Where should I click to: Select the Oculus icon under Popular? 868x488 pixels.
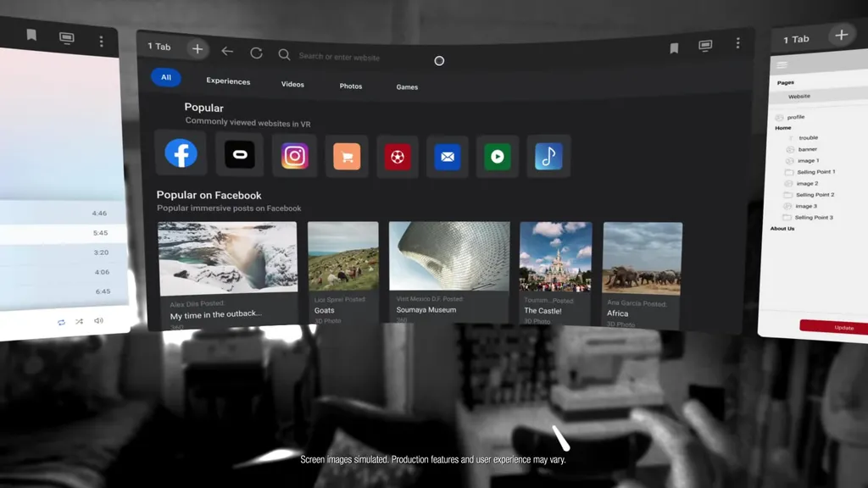[x=239, y=155]
